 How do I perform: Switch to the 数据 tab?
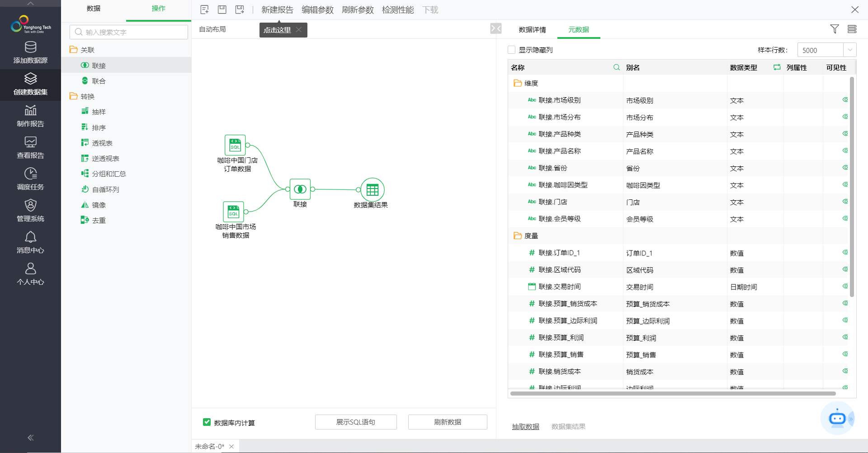(94, 9)
